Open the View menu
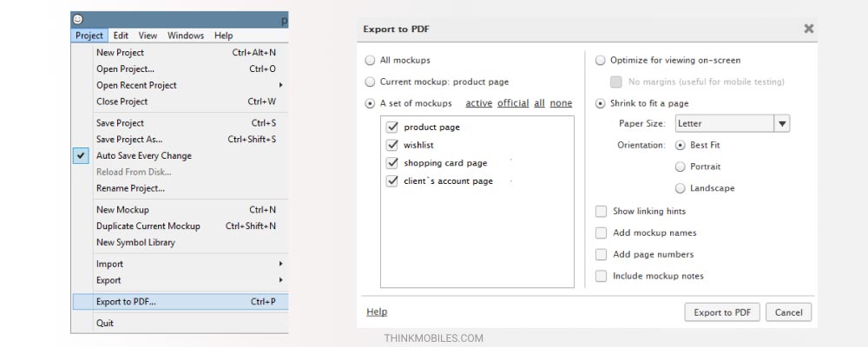 [148, 36]
